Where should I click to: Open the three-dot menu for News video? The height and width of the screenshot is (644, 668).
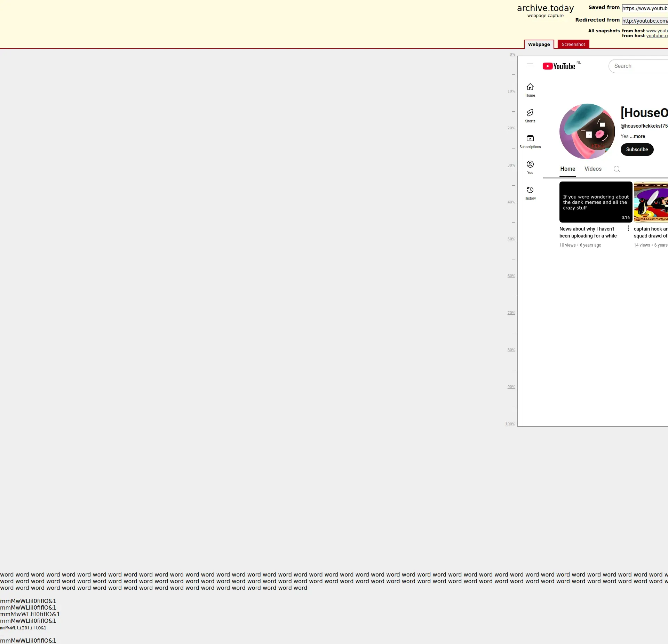[628, 228]
